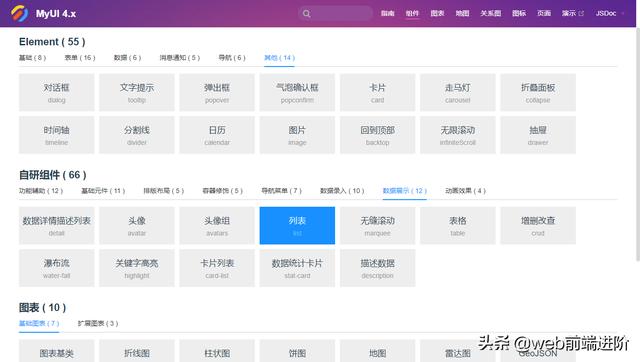640x362 pixels.
Task: Open the 折叠面板 collapse card
Action: coord(538,92)
